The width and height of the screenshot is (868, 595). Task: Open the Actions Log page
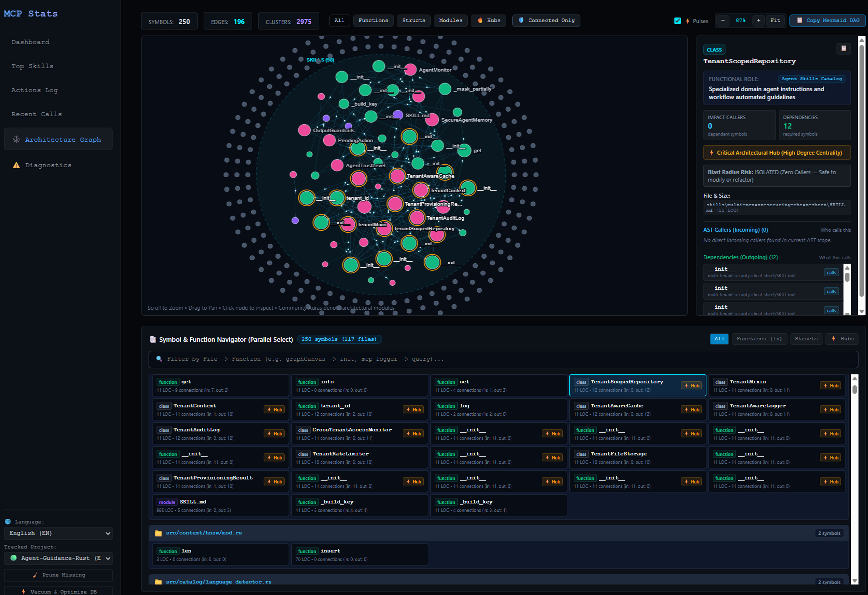(x=35, y=90)
